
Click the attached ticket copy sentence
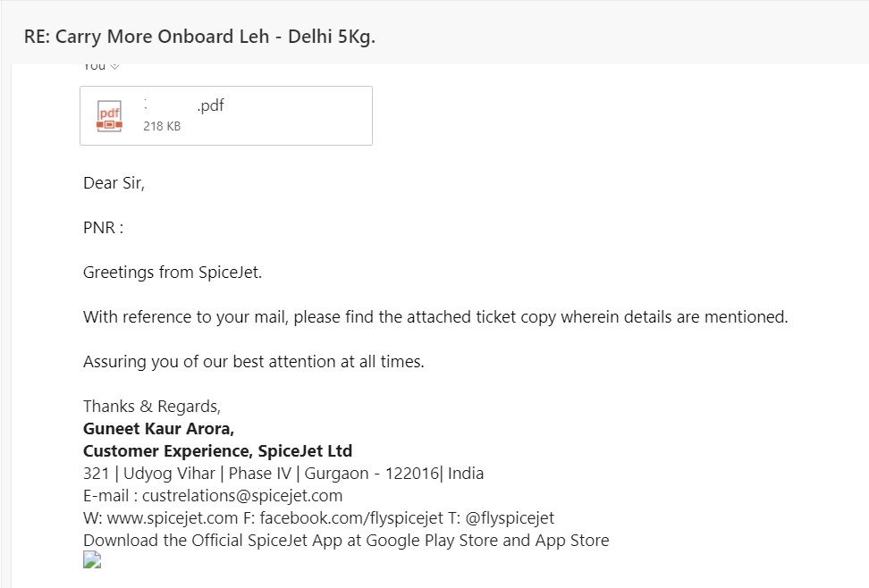coord(435,317)
